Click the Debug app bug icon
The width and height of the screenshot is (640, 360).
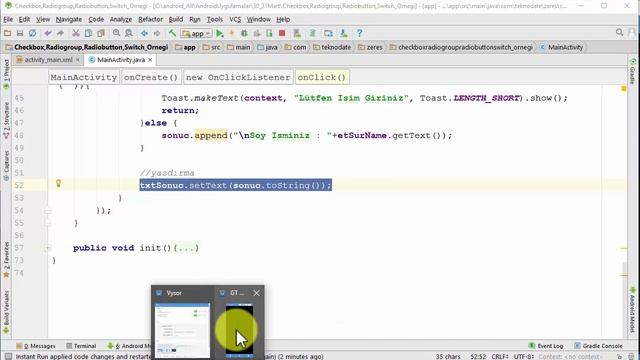[x=244, y=33]
